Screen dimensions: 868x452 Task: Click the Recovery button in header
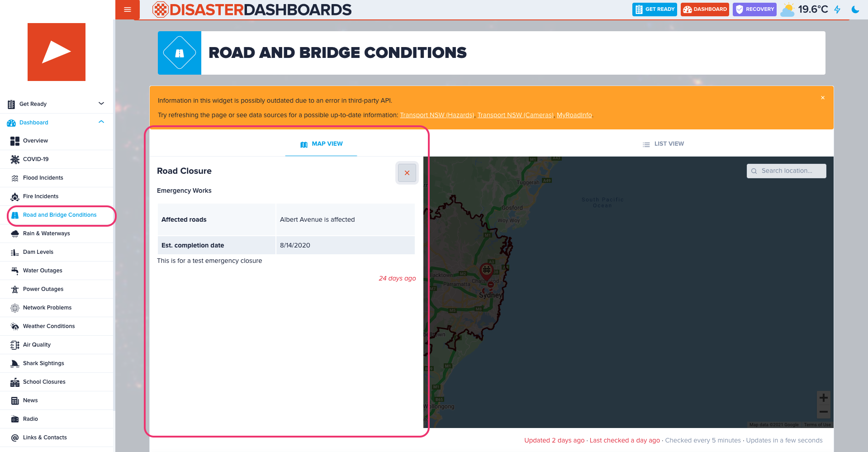click(x=754, y=10)
